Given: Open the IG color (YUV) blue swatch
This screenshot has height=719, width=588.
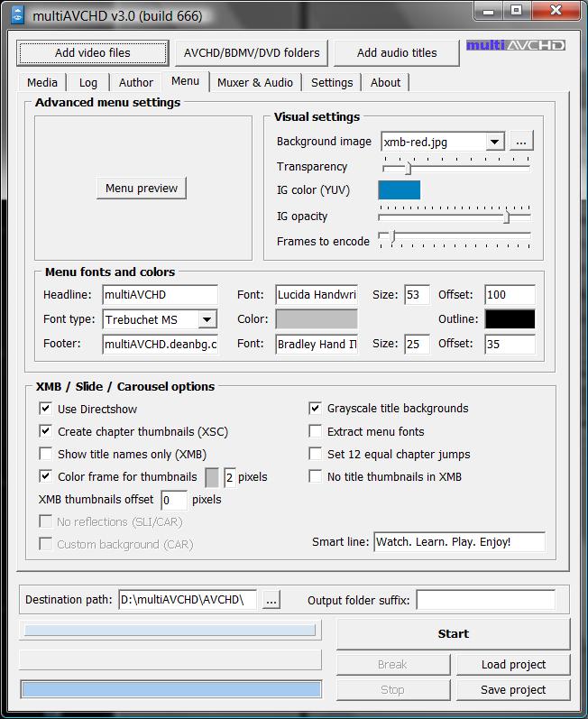Looking at the screenshot, I should coord(400,189).
